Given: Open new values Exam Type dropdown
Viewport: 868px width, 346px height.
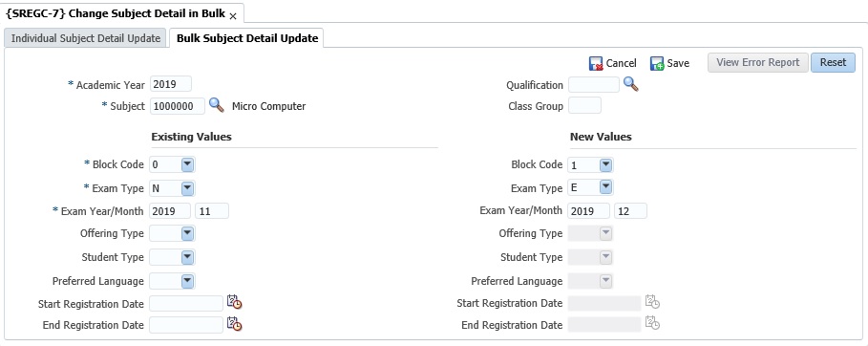Looking at the screenshot, I should [605, 187].
